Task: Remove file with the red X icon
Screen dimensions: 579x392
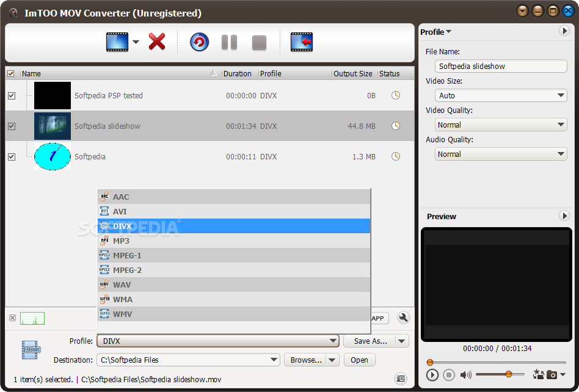Action: 157,42
